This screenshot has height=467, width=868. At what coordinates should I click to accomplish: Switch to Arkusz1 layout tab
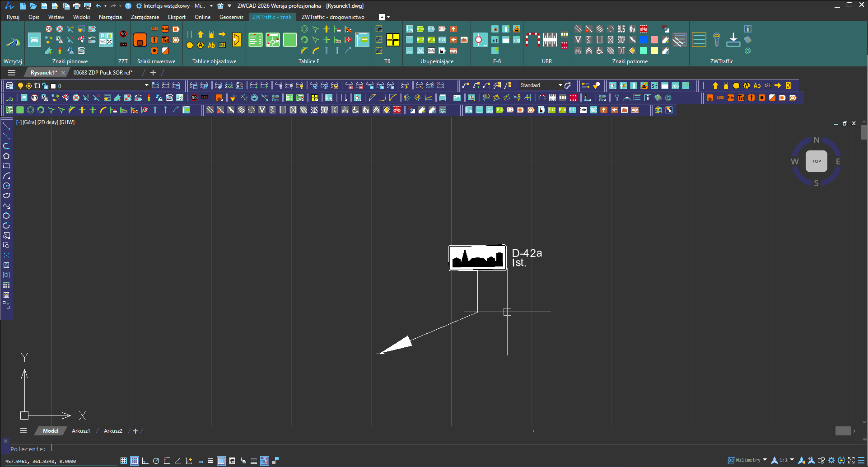(81, 431)
